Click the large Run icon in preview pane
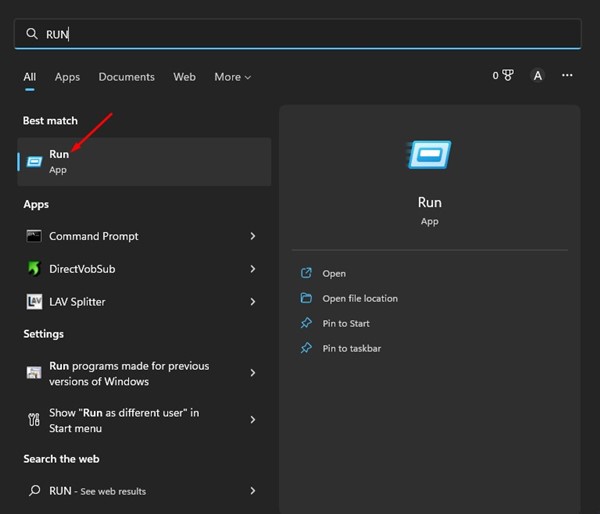Image resolution: width=600 pixels, height=514 pixels. pos(429,155)
